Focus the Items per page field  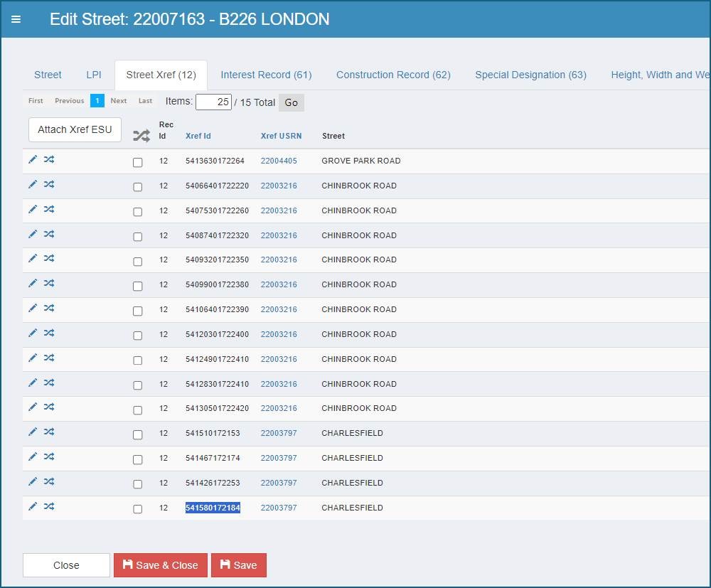tap(213, 102)
